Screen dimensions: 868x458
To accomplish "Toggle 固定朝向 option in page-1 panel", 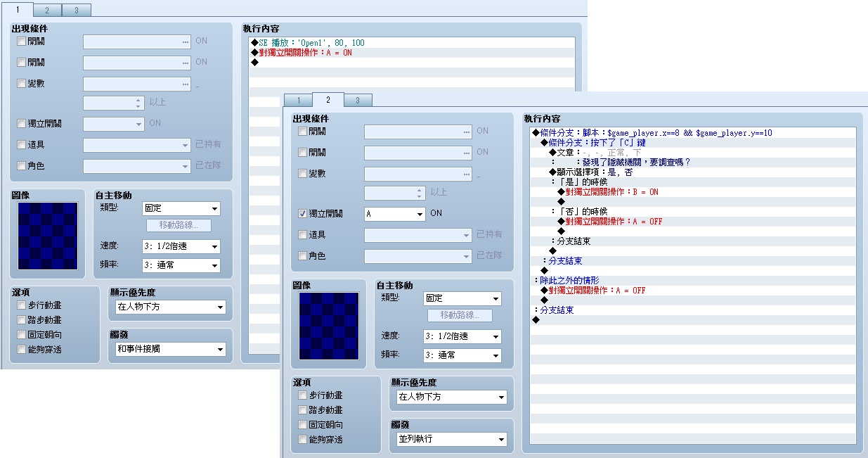I will 22,335.
